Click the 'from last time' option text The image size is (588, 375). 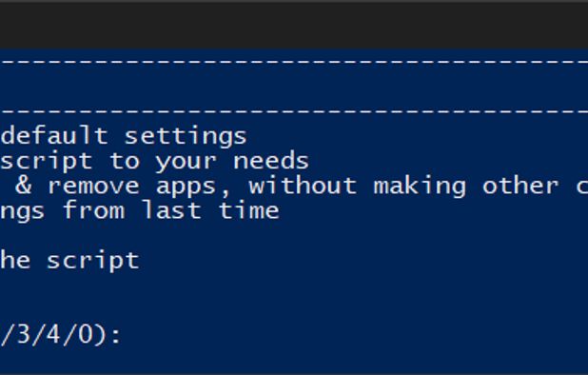pos(170,210)
